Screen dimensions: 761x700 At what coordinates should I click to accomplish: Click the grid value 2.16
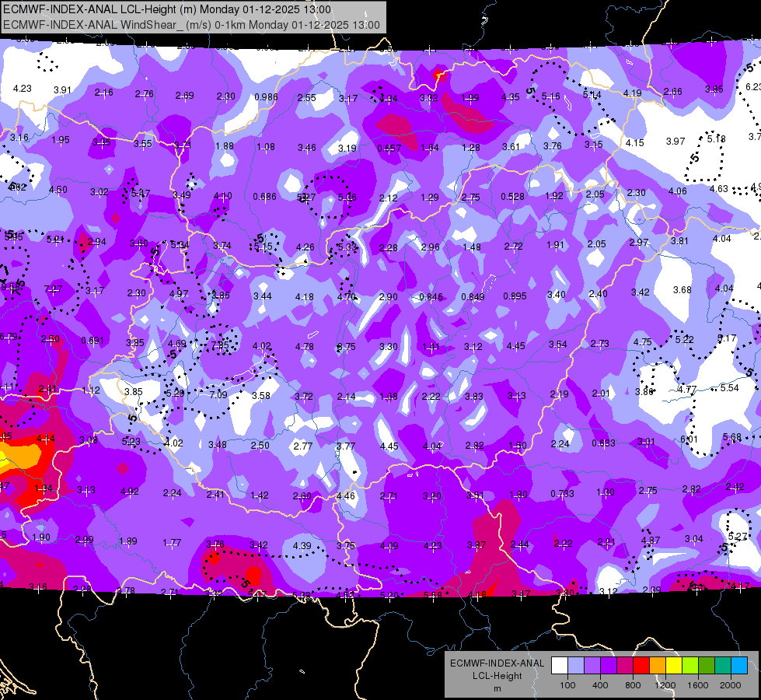(x=104, y=93)
